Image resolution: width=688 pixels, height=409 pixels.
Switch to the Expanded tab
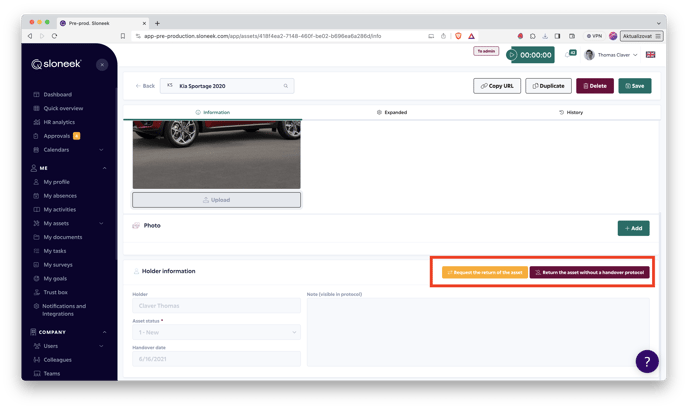[392, 112]
